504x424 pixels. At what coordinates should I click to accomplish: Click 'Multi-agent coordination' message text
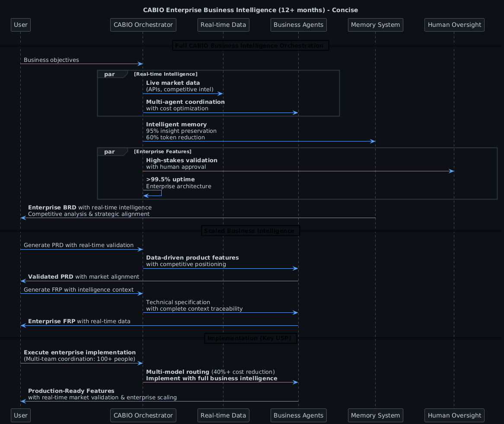pos(185,102)
